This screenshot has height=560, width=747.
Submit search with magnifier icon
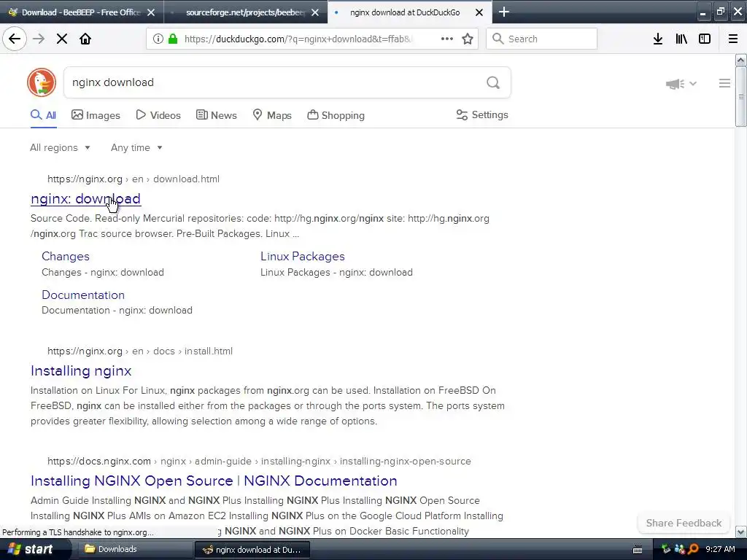(x=493, y=83)
